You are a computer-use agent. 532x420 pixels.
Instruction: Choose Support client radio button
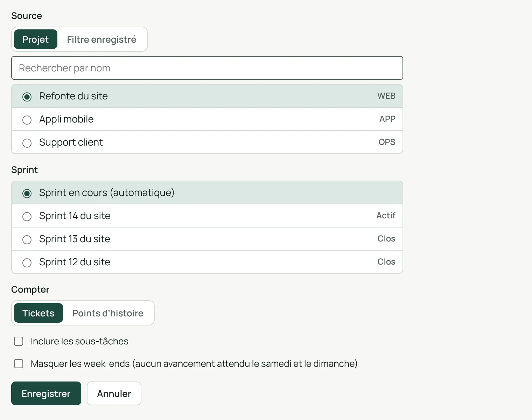click(x=27, y=143)
